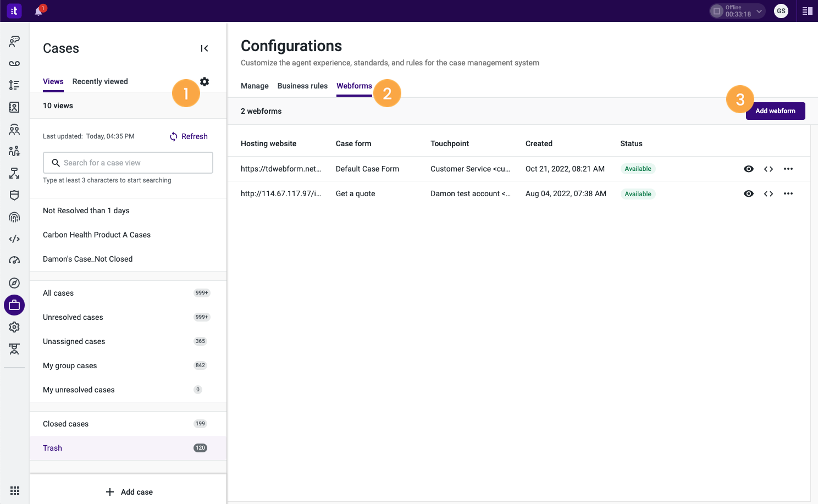The height and width of the screenshot is (504, 818).
Task: Click the Damon test account touchpoint cell
Action: click(x=471, y=193)
